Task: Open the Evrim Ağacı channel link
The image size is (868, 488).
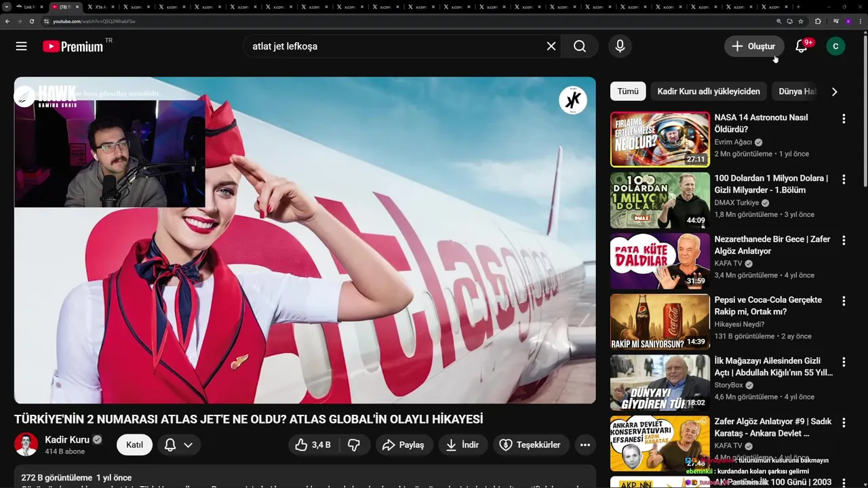Action: point(733,142)
